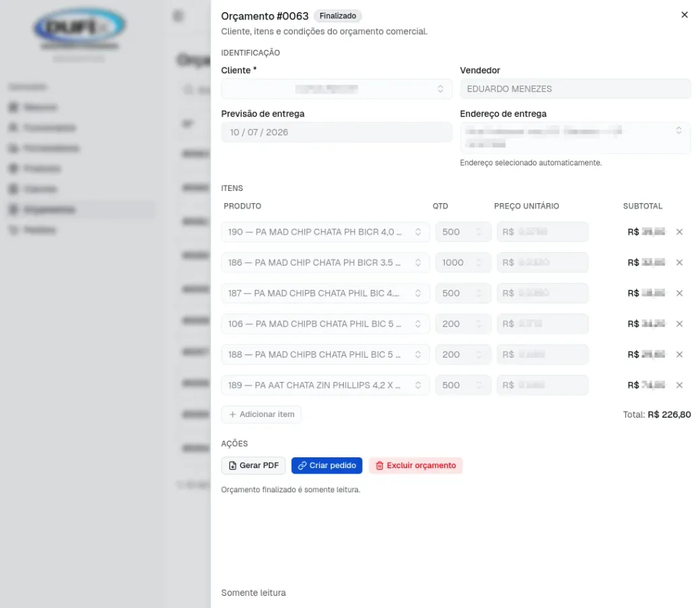Delete quote via Excluir orçamento
This screenshot has height=608, width=700.
(416, 465)
